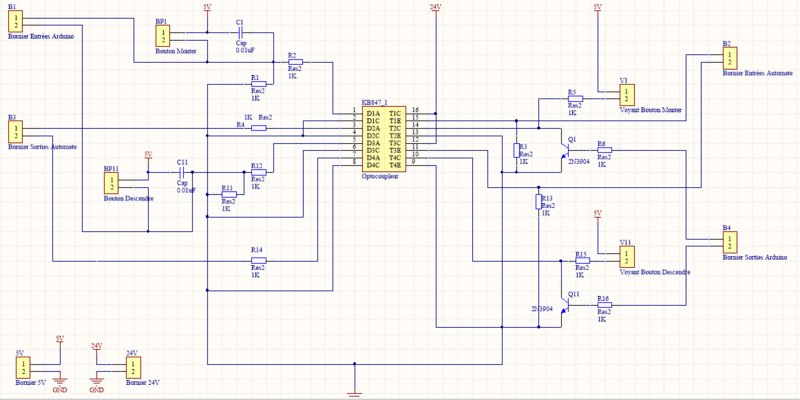
Task: Click capacitor C11 beside Bouton Descendre
Action: 182,172
